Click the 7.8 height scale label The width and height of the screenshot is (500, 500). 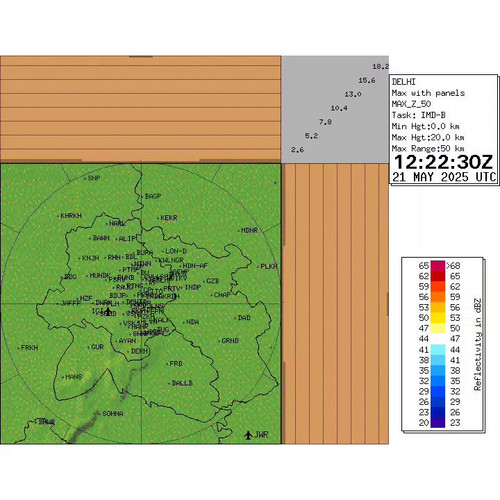(x=325, y=122)
